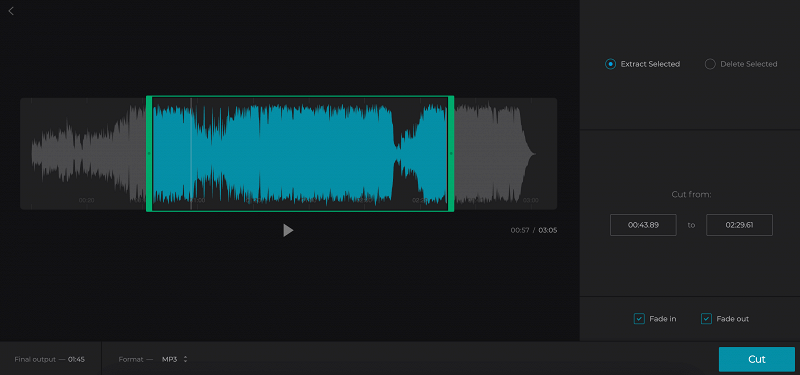The height and width of the screenshot is (375, 800).
Task: Click the 00:20 mark on the timeline
Action: point(86,201)
